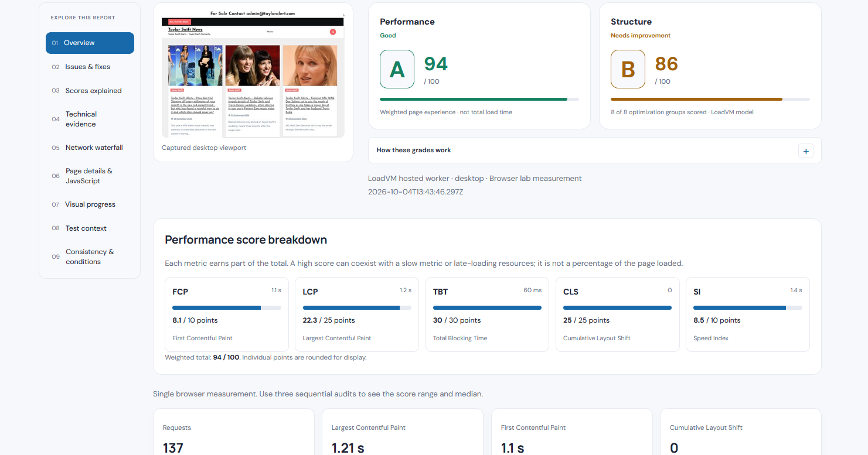Click the First Contentful Paint 1.1 s value
Viewport: 868px width, 455px height.
coord(512,448)
